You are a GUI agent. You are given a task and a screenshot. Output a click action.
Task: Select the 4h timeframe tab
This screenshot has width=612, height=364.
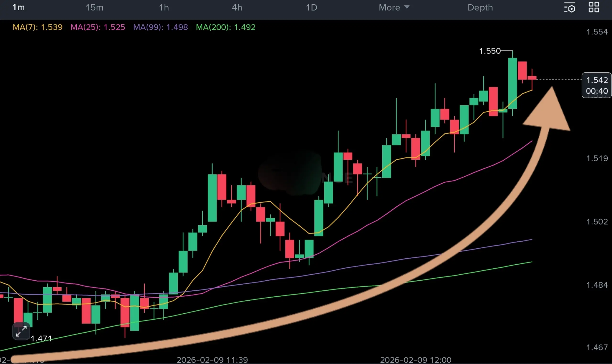pyautogui.click(x=237, y=8)
